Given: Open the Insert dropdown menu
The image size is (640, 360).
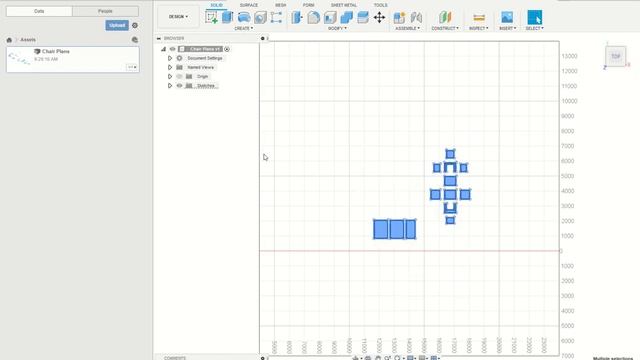Looking at the screenshot, I should 507,29.
